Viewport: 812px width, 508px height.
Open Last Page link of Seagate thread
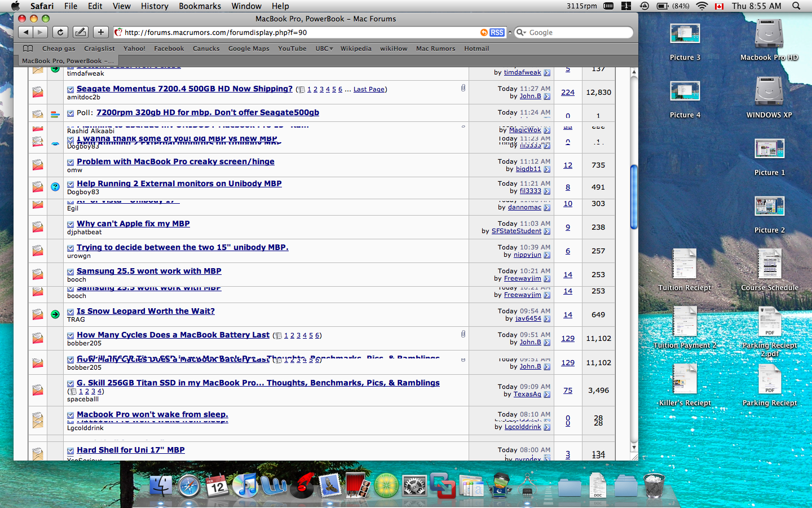(x=369, y=89)
